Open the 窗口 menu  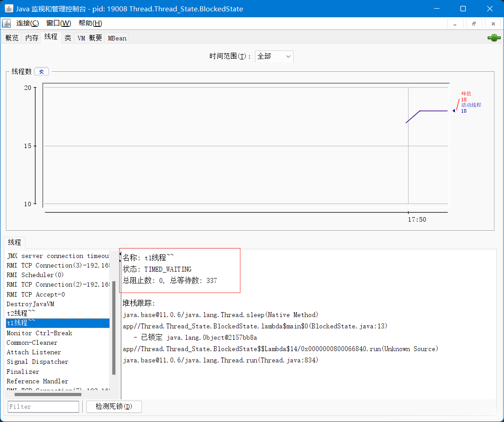pos(59,24)
